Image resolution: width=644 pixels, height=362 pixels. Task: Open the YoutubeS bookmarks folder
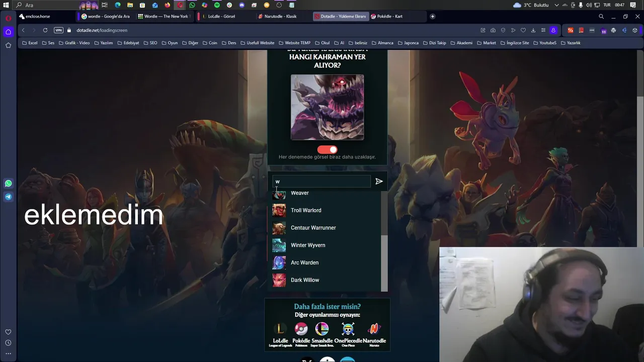coord(545,43)
